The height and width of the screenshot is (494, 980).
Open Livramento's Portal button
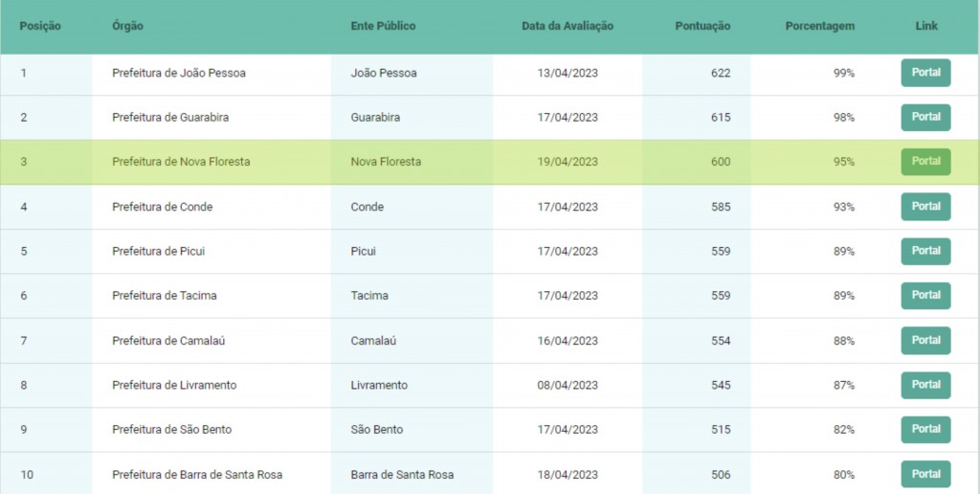[x=925, y=385]
